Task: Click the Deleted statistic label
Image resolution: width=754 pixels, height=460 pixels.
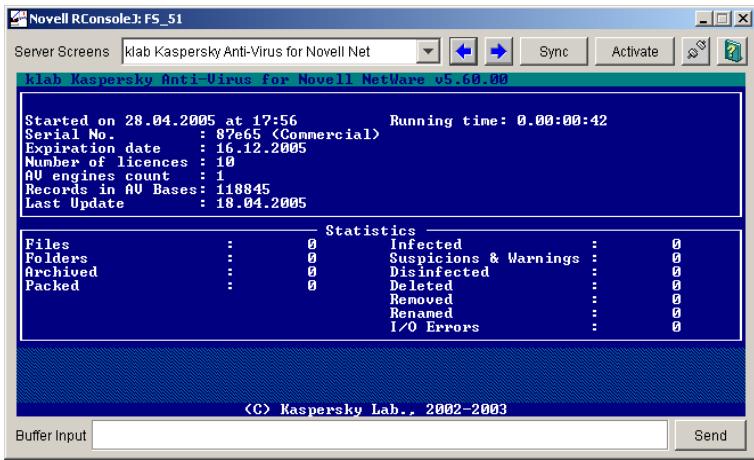Action: point(421,286)
